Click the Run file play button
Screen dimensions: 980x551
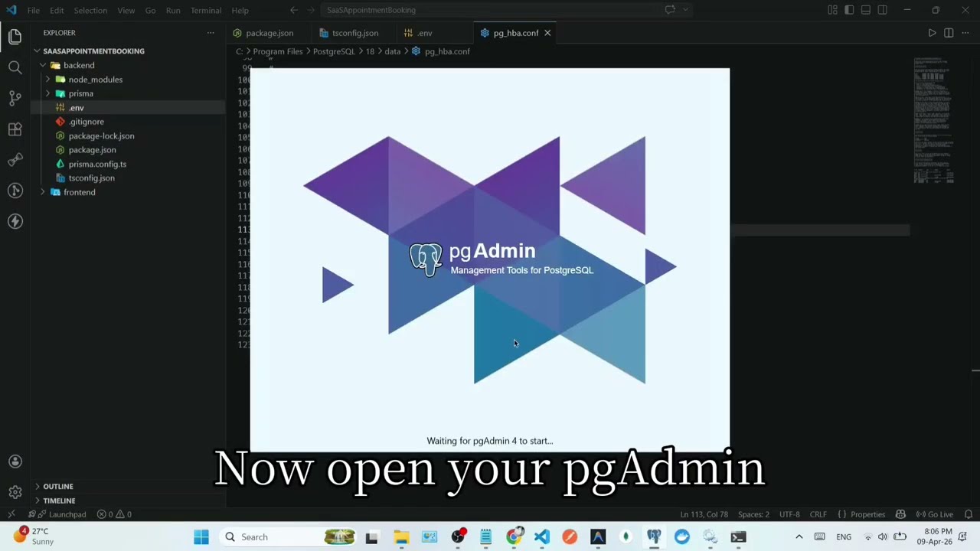pos(932,33)
